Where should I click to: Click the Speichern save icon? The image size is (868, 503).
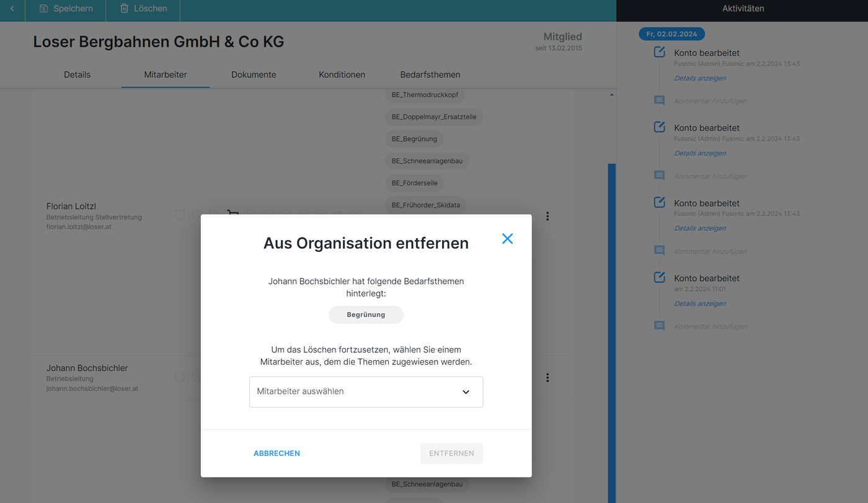(x=44, y=9)
